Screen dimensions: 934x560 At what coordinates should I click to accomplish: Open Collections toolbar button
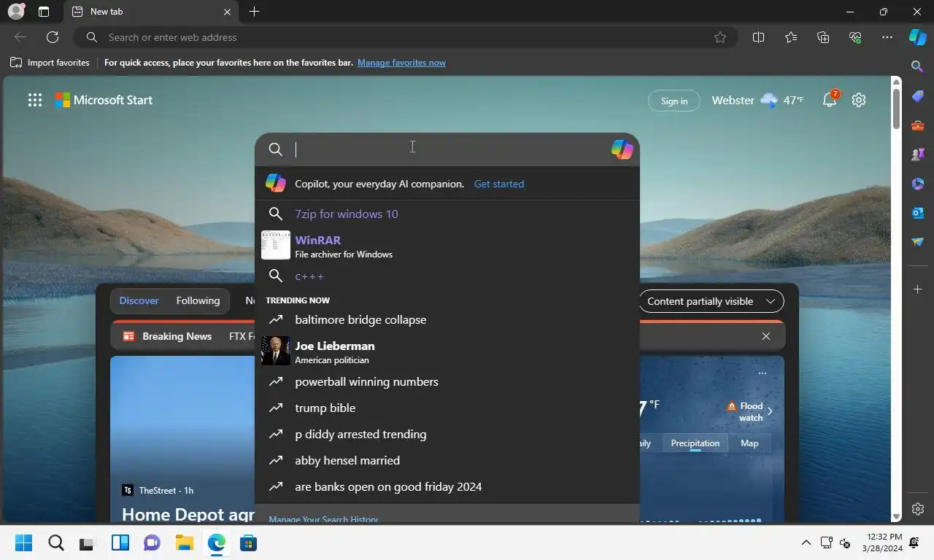coord(823,37)
